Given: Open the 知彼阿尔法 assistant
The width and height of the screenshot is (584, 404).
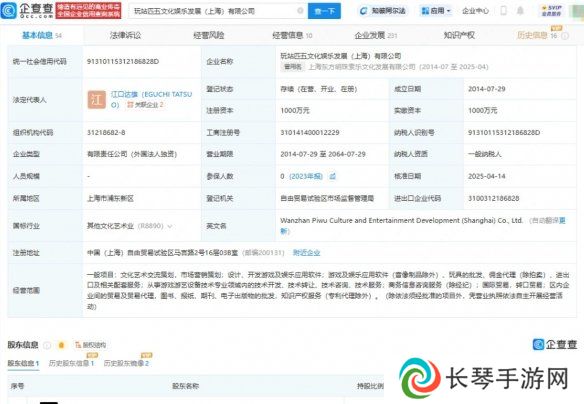Looking at the screenshot, I should pos(383,11).
